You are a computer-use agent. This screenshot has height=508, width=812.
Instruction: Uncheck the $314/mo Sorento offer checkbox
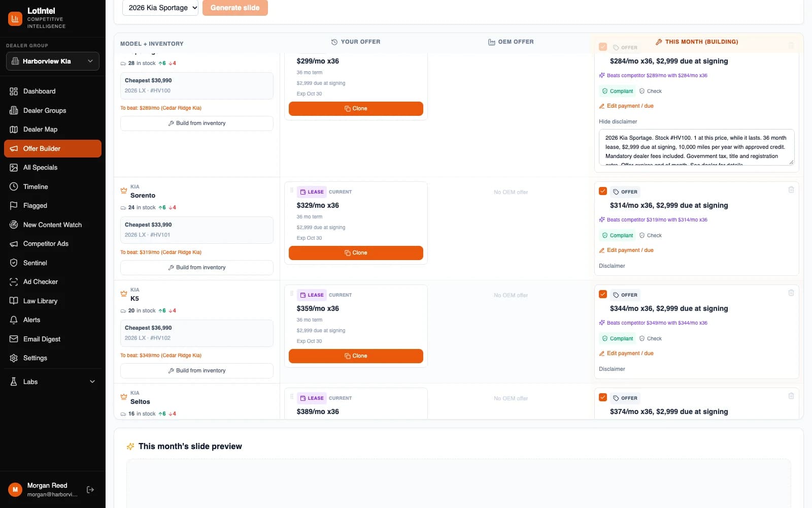(x=603, y=191)
